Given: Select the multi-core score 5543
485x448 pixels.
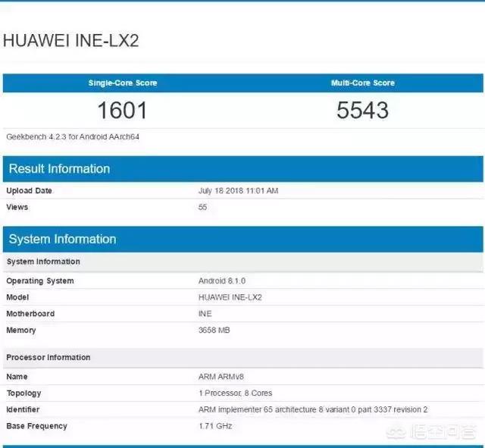Looking at the screenshot, I should [362, 110].
